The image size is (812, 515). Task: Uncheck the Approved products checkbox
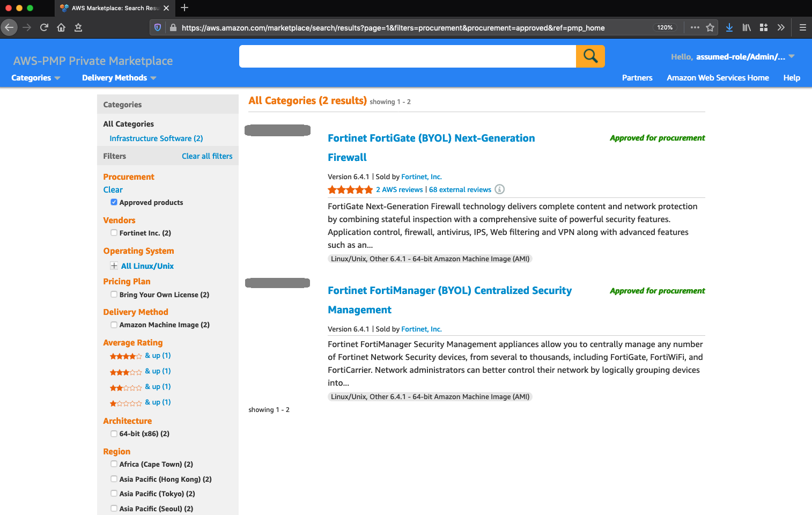pos(114,202)
